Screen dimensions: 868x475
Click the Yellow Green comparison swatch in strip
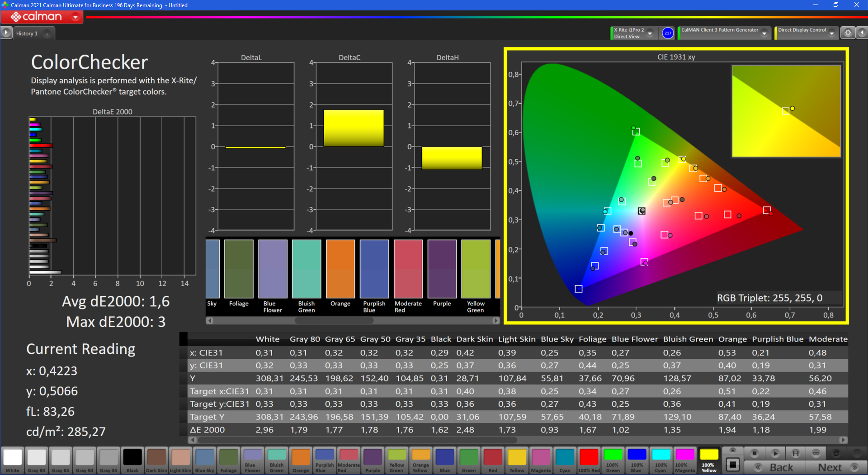pyautogui.click(x=476, y=269)
